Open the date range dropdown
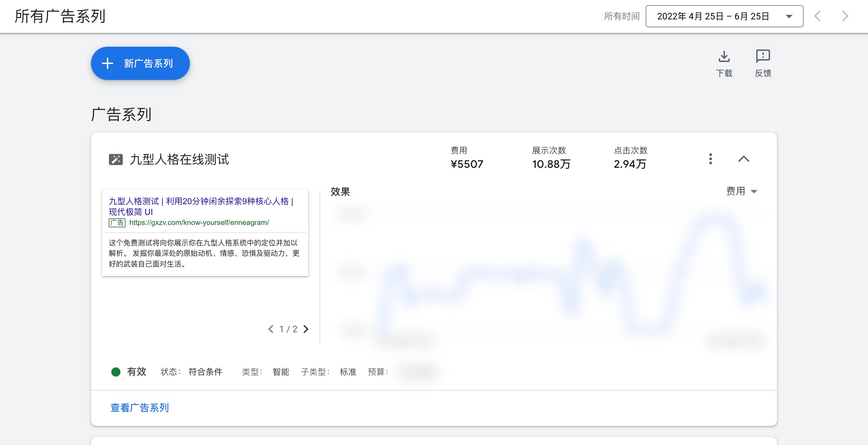868x445 pixels. 724,16
